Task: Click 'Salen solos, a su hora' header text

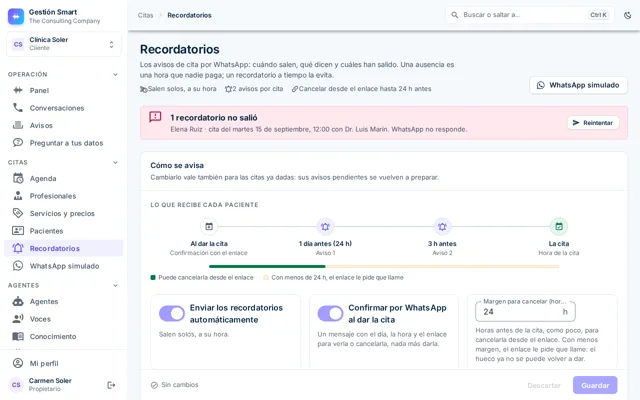Action: [x=182, y=89]
